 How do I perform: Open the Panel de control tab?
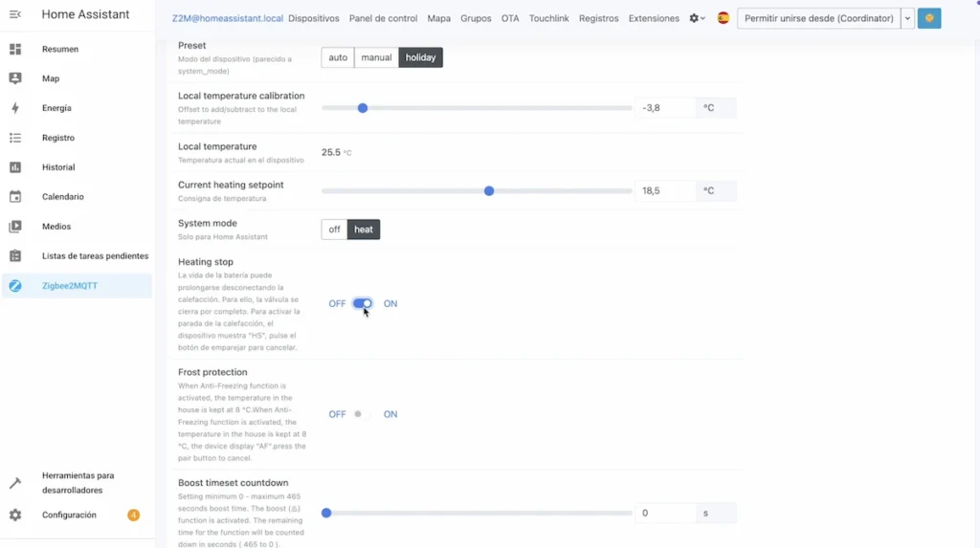pos(383,18)
